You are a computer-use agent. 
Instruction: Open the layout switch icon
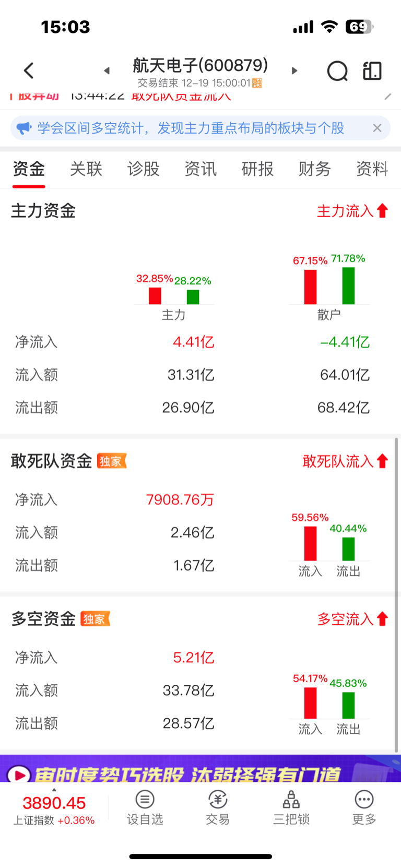(x=372, y=70)
